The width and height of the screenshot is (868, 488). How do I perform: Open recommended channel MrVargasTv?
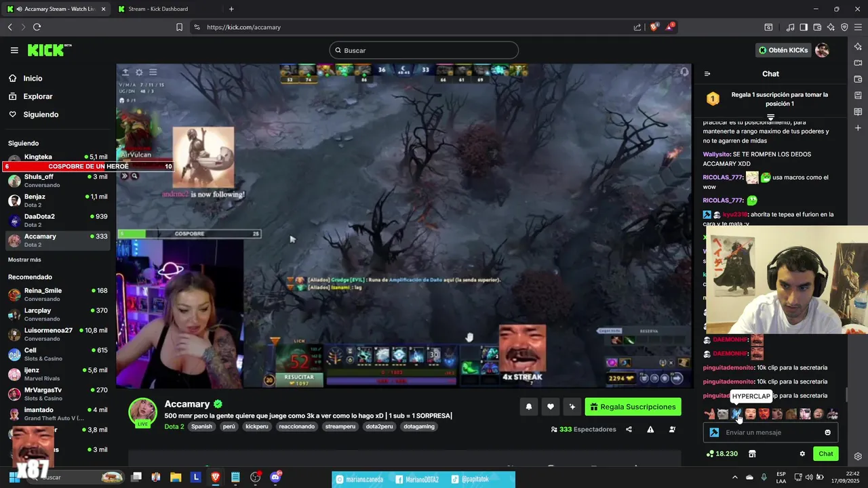[58, 394]
